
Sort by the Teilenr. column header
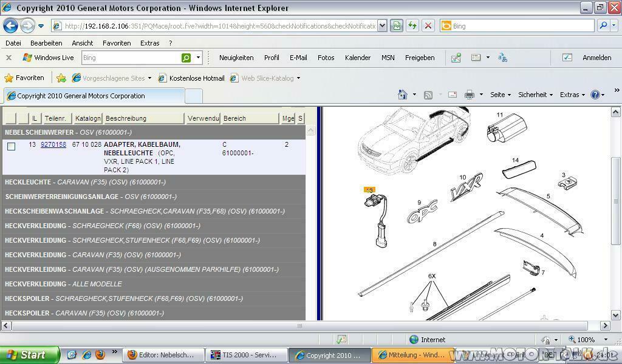click(57, 118)
